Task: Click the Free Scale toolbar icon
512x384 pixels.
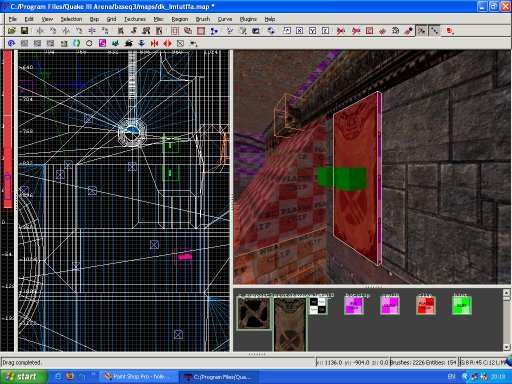Action: point(287,31)
